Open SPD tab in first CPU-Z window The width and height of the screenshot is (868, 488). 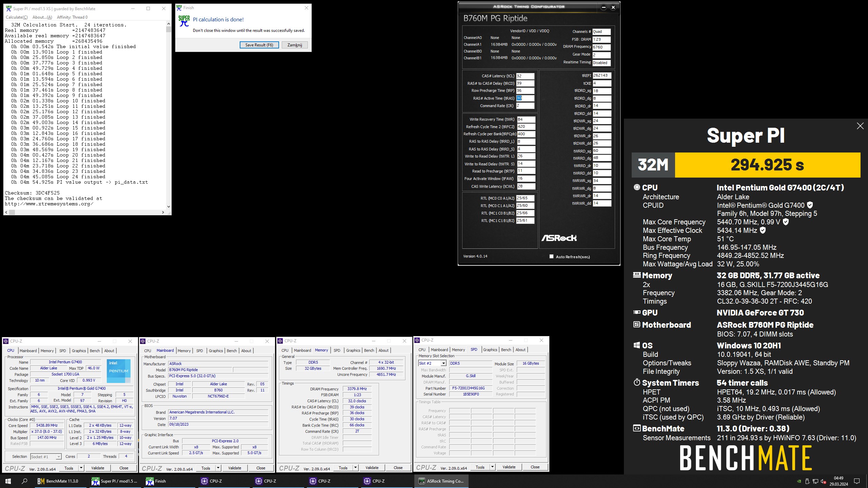tap(63, 351)
